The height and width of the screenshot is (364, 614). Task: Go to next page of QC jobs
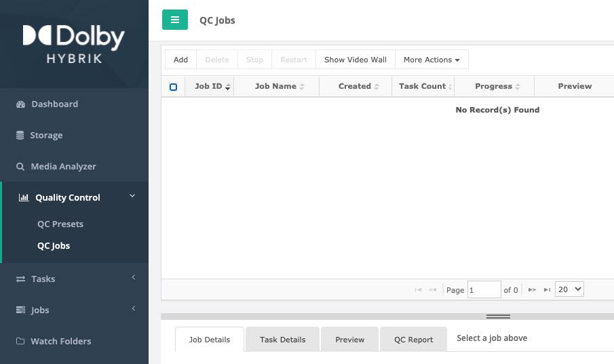pyautogui.click(x=532, y=289)
